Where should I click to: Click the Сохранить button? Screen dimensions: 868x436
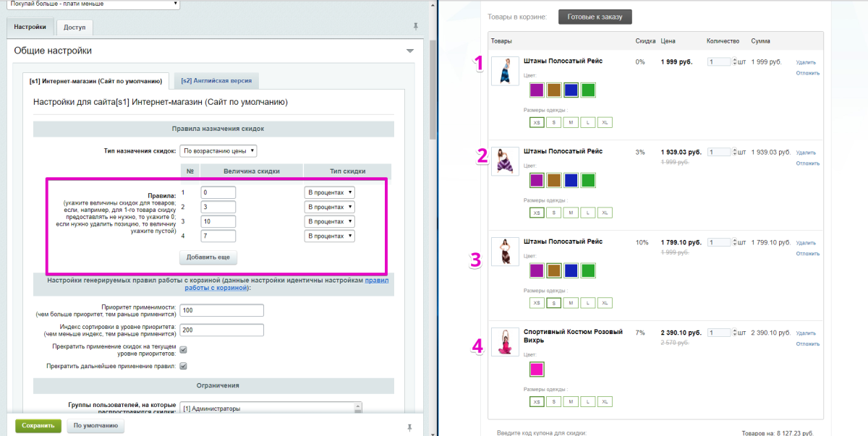coord(38,426)
